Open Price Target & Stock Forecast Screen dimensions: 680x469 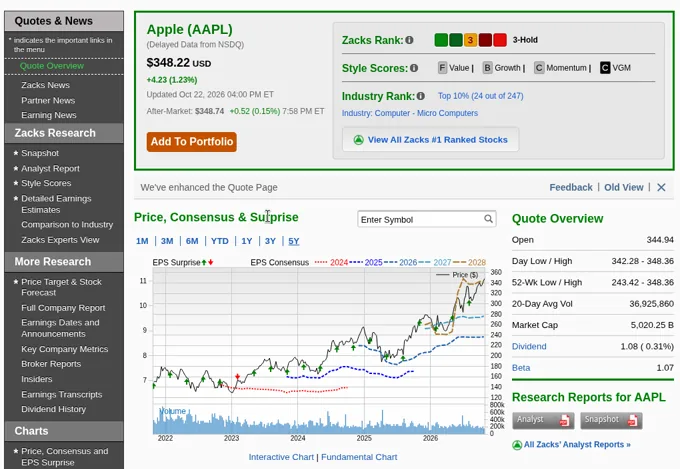[61, 287]
